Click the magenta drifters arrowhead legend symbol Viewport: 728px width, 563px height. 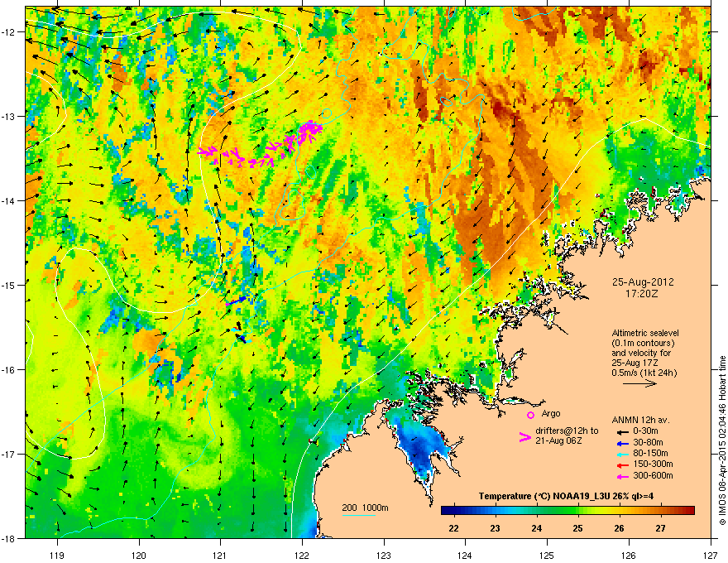tap(525, 436)
